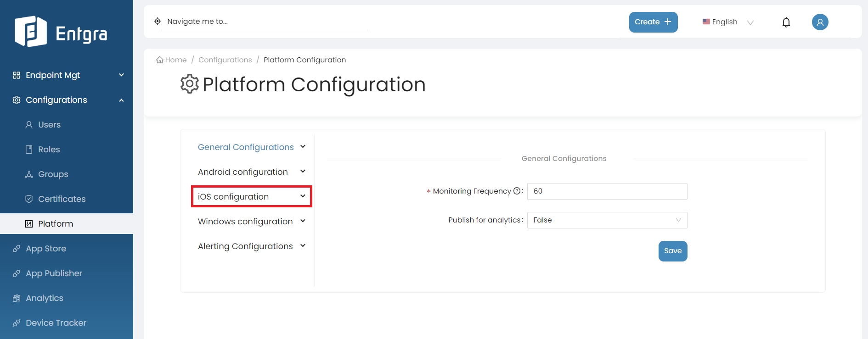This screenshot has width=868, height=339.
Task: Expand the Windows configuration chevron
Action: (303, 221)
